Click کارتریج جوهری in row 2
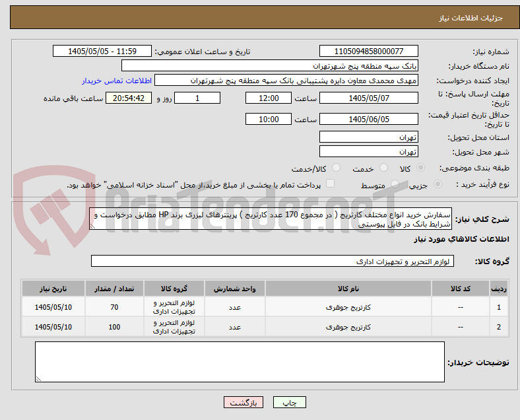The image size is (520, 420). coord(348,327)
